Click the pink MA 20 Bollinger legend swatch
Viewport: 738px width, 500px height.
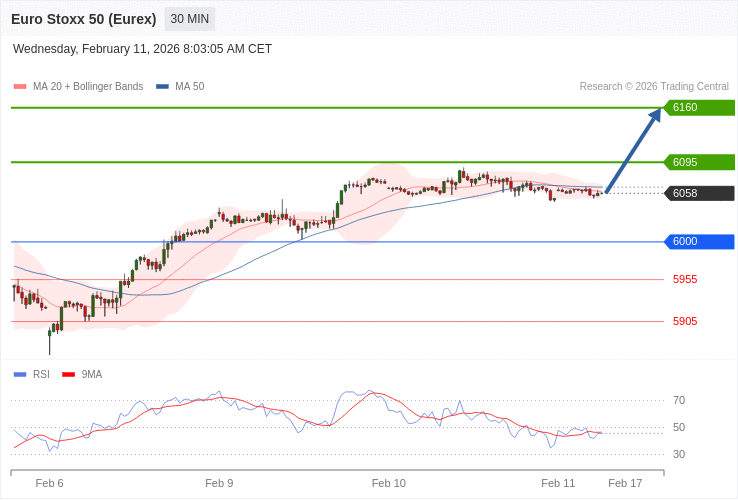tap(20, 87)
